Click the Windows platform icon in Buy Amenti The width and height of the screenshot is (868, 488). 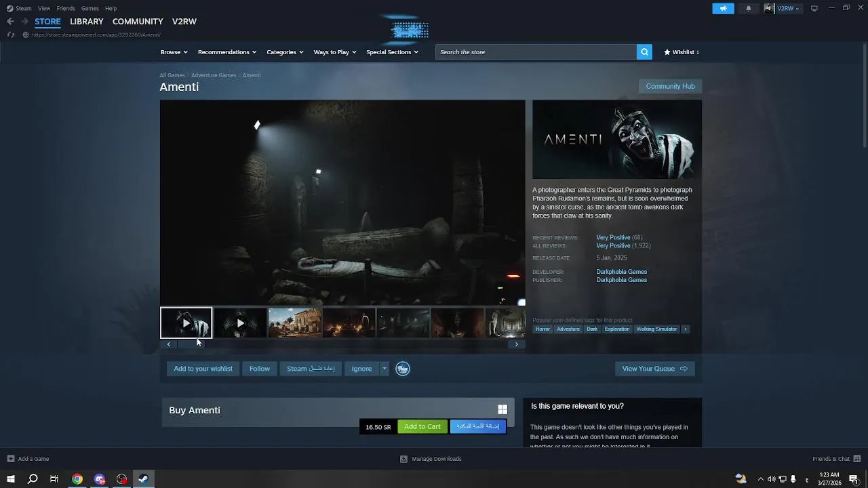pos(502,409)
